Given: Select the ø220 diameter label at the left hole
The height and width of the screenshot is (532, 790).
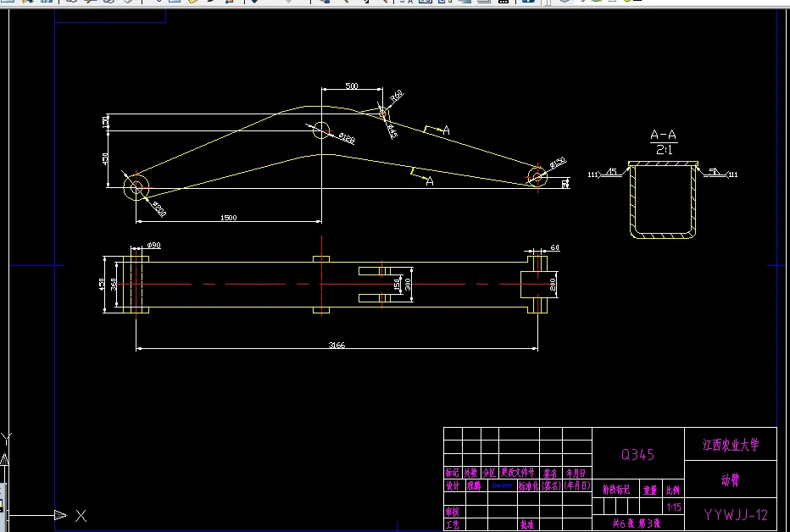Looking at the screenshot, I should (x=159, y=209).
